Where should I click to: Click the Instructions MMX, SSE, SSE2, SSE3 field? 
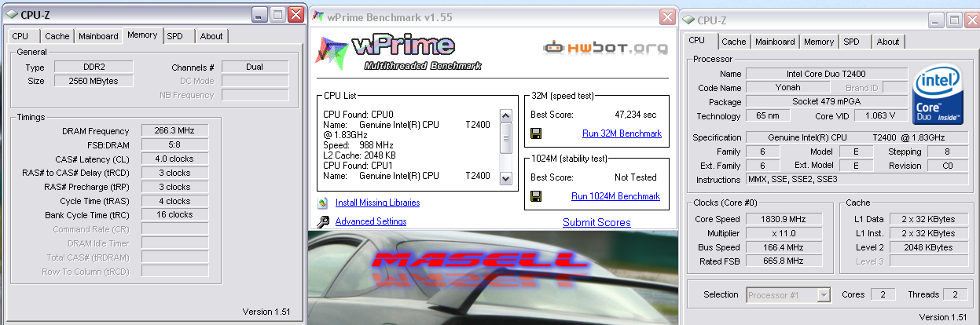[857, 180]
